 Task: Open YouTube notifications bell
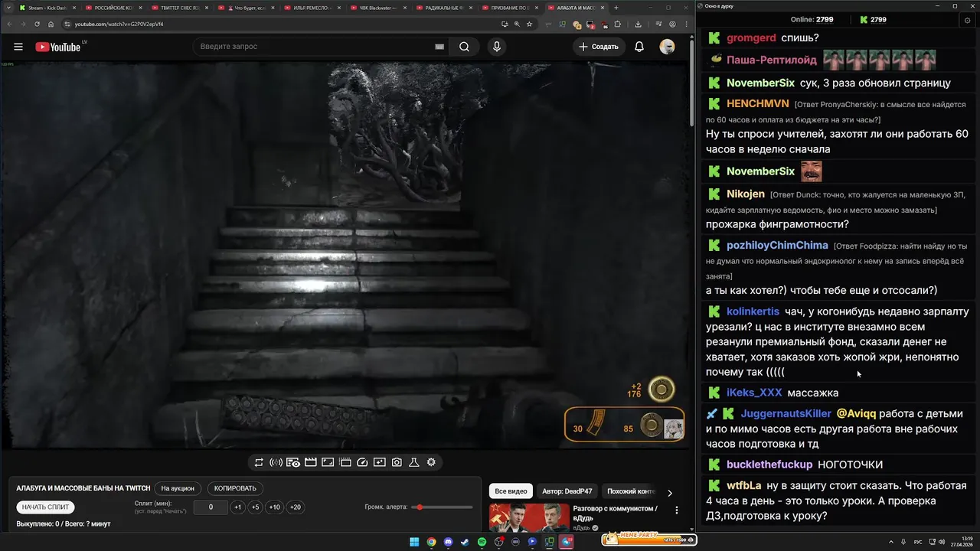click(639, 47)
